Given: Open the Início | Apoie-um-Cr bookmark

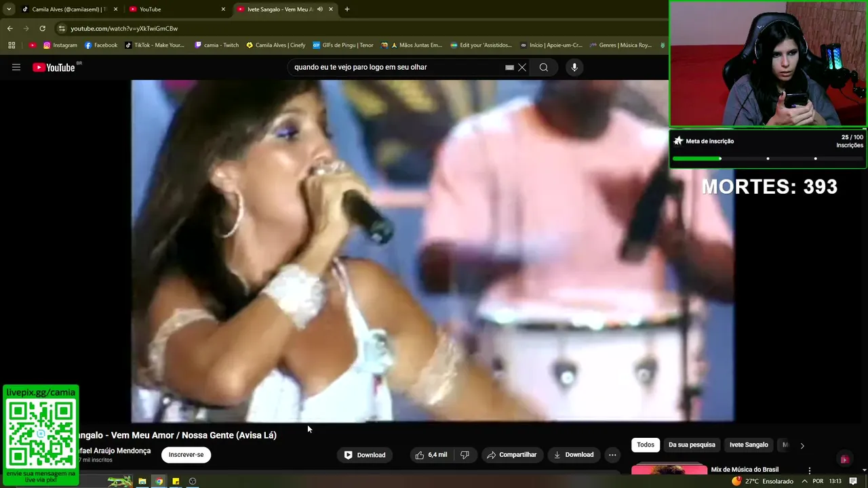Looking at the screenshot, I should click(551, 45).
